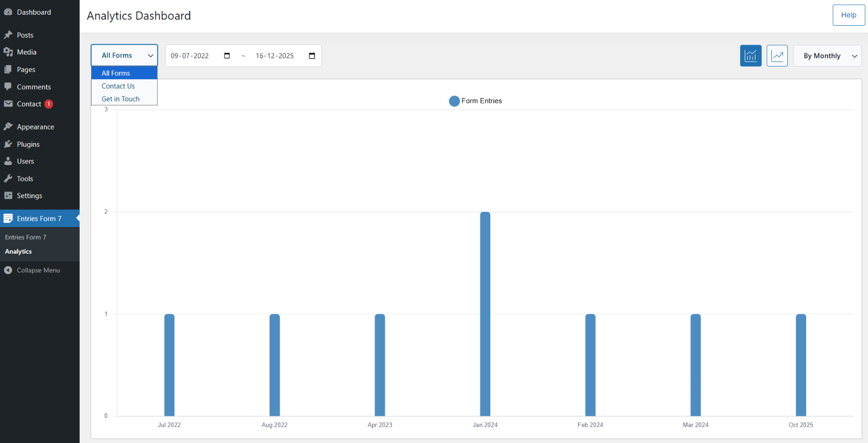Screen dimensions: 868x443
Task: Open end date calendar picker
Action: click(312, 56)
